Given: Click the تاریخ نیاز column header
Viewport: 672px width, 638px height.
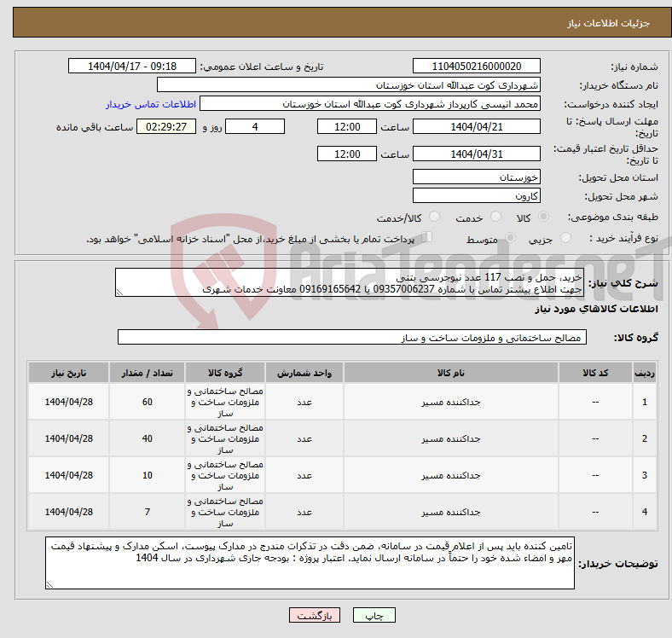Looking at the screenshot, I should pyautogui.click(x=68, y=373).
